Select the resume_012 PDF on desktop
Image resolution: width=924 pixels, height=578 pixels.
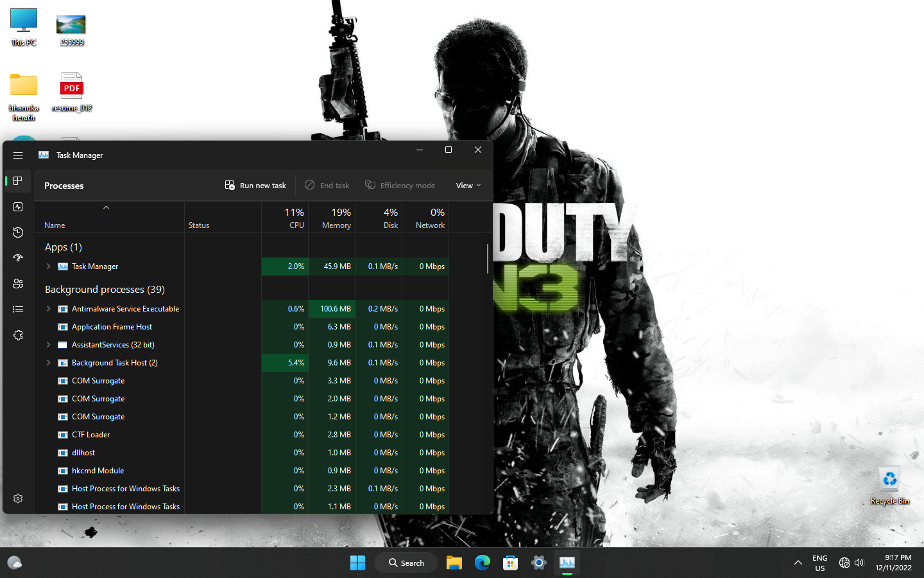pos(72,92)
